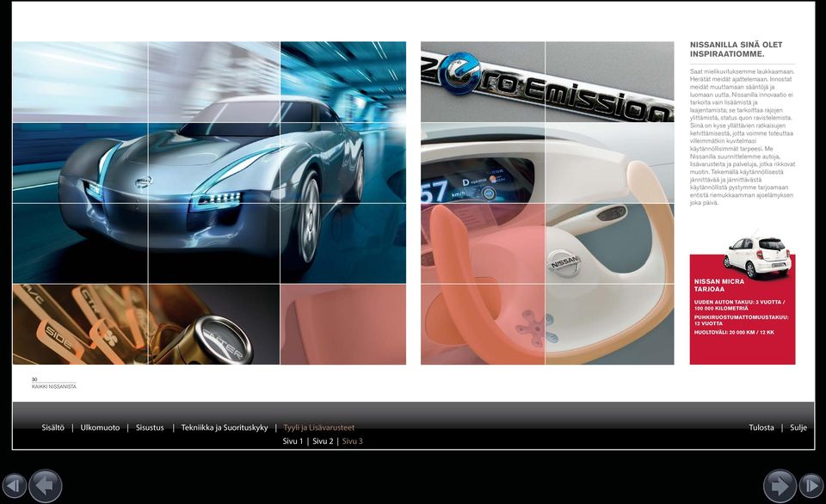
Task: Click 'Puhkiruostumattomuustakuu: 12 vuotta' text
Action: coord(741,320)
